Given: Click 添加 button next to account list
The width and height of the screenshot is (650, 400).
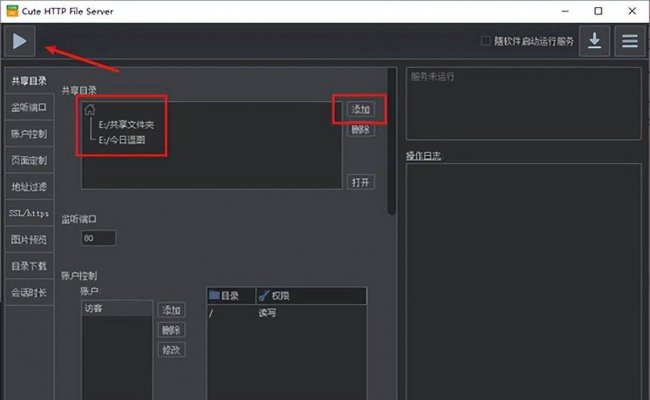Looking at the screenshot, I should (x=171, y=310).
